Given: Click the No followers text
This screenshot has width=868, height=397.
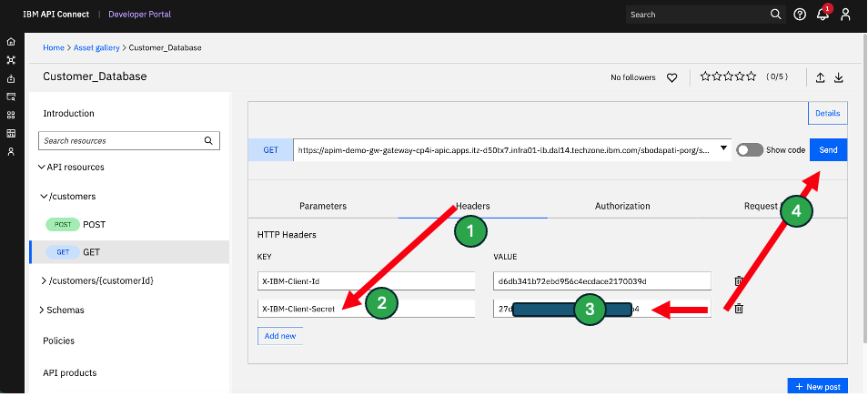Looking at the screenshot, I should (x=632, y=77).
